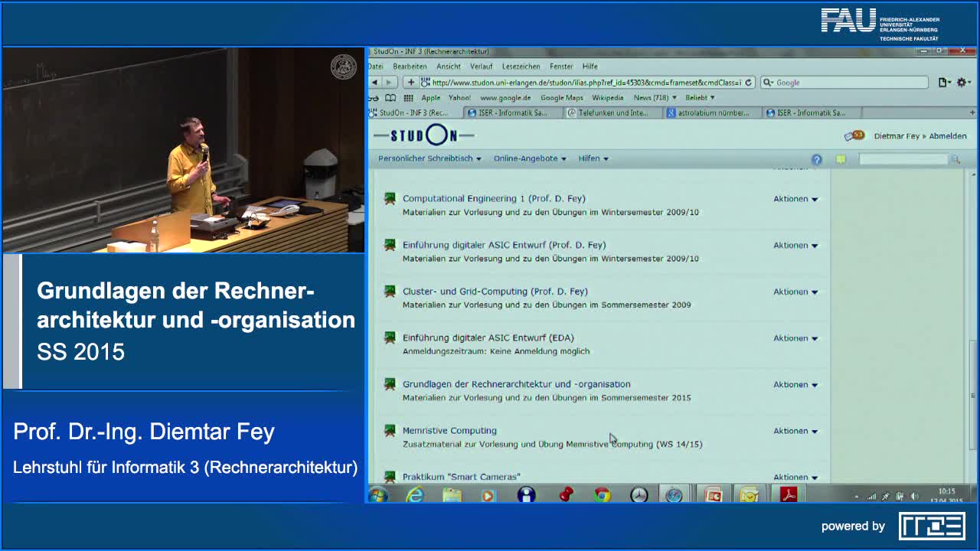Open the Persönlicher Schreibtisch dropdown menu
This screenshot has height=551, width=980.
point(429,158)
